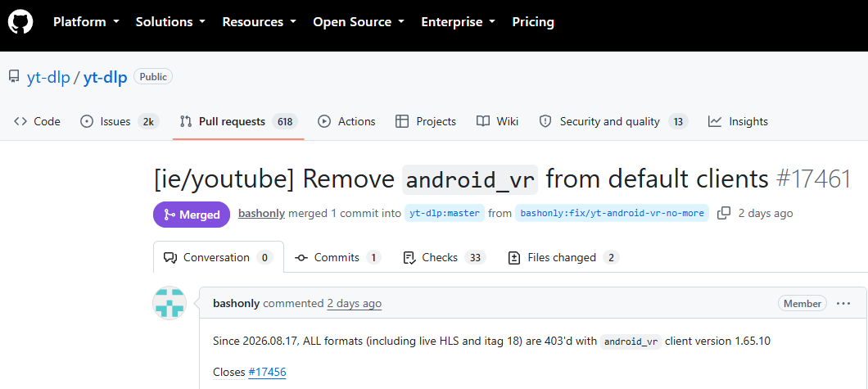Expand the Open Source menu

[x=358, y=22]
